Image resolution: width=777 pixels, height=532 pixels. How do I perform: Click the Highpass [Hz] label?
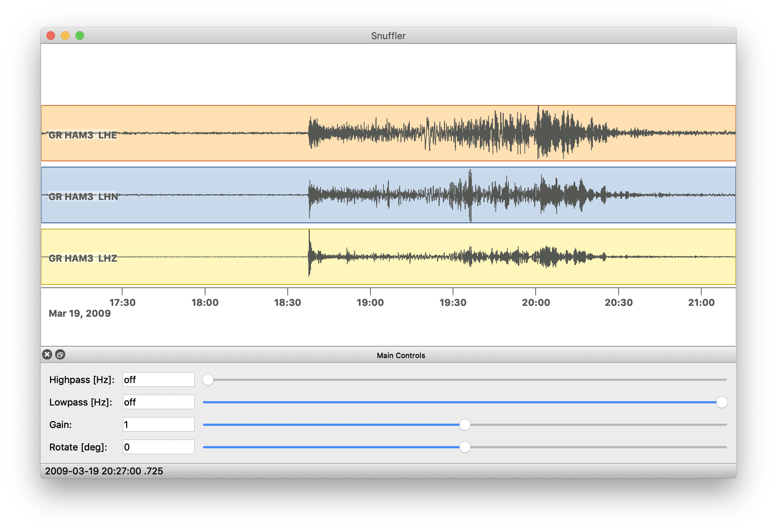(82, 380)
